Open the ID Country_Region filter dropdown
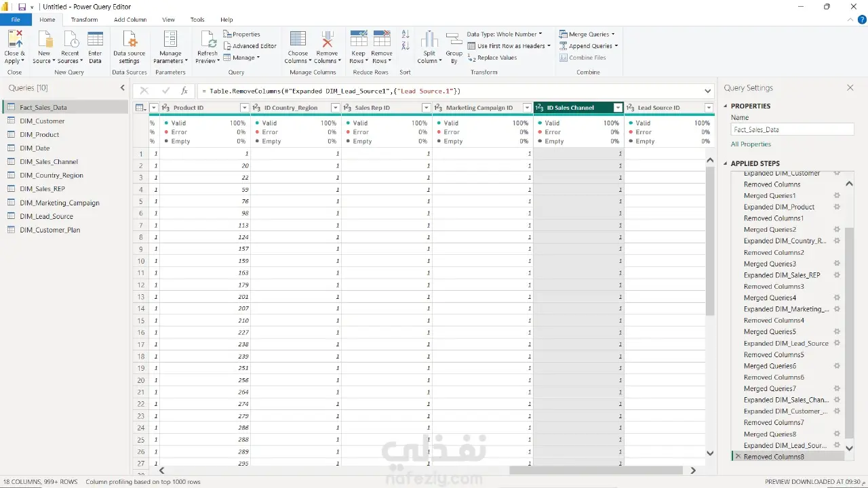 pyautogui.click(x=335, y=108)
